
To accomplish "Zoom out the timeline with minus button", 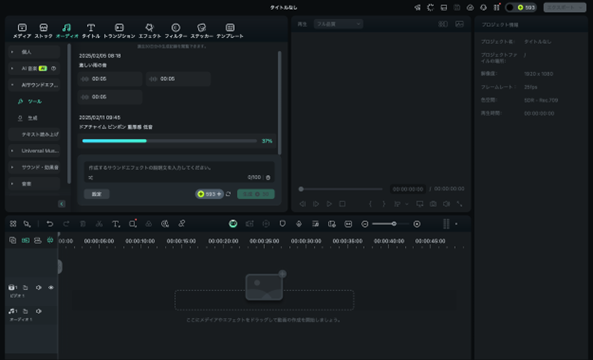I will point(365,224).
